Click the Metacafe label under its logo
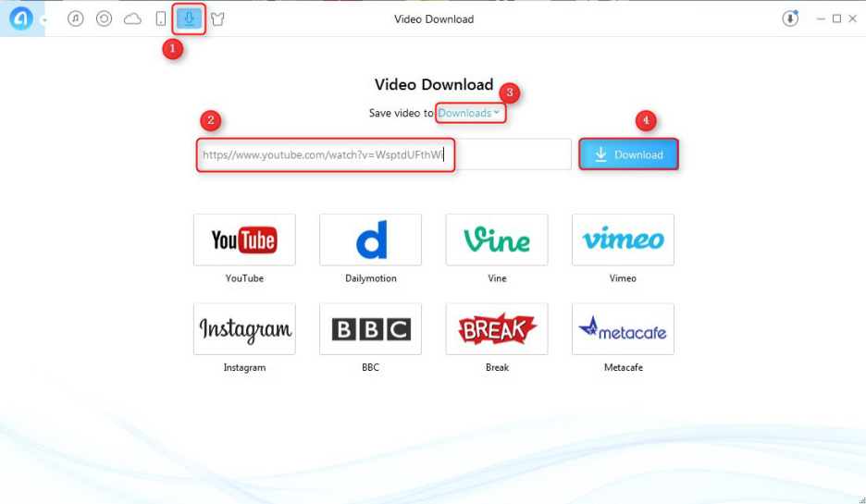 pyautogui.click(x=623, y=367)
